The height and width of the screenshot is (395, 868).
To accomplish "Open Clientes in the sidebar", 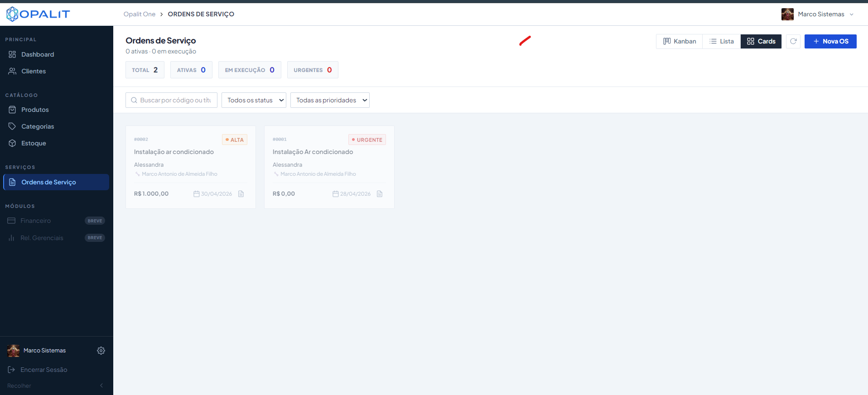I will click(x=57, y=71).
